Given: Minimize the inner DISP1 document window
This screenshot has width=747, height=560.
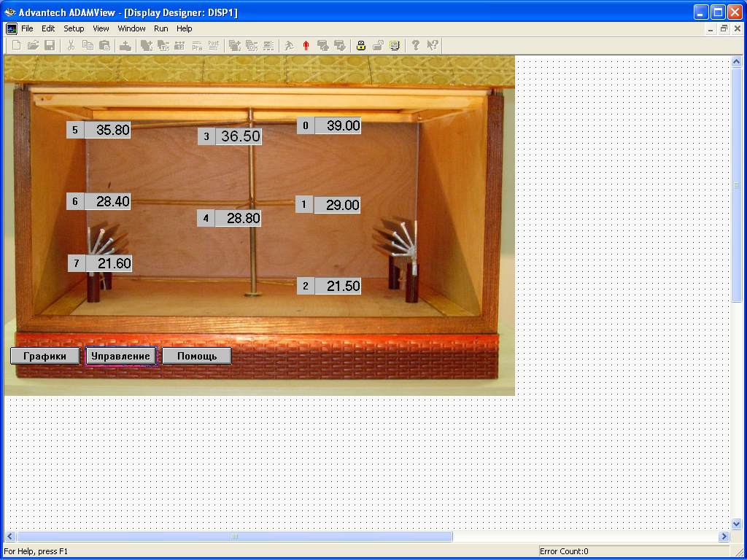Looking at the screenshot, I should tap(711, 28).
